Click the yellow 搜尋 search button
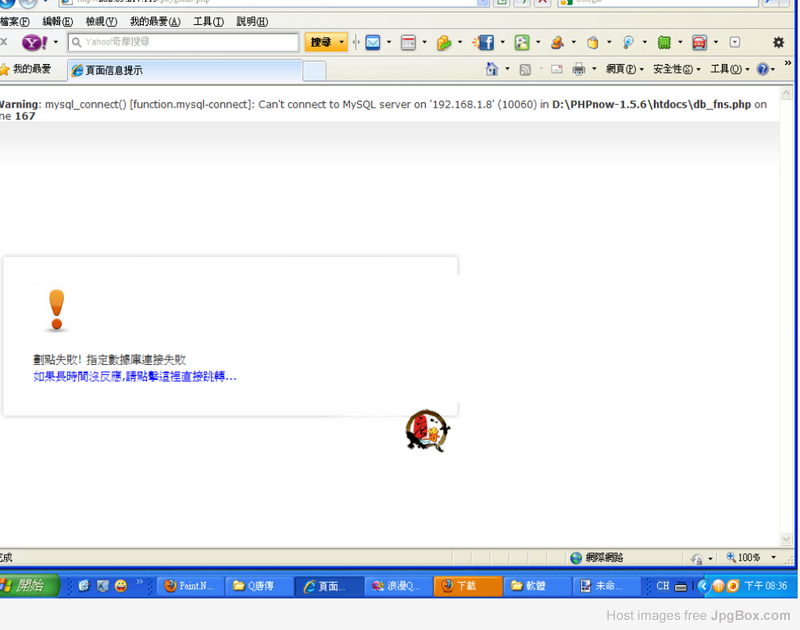Image resolution: width=800 pixels, height=630 pixels. [x=320, y=42]
